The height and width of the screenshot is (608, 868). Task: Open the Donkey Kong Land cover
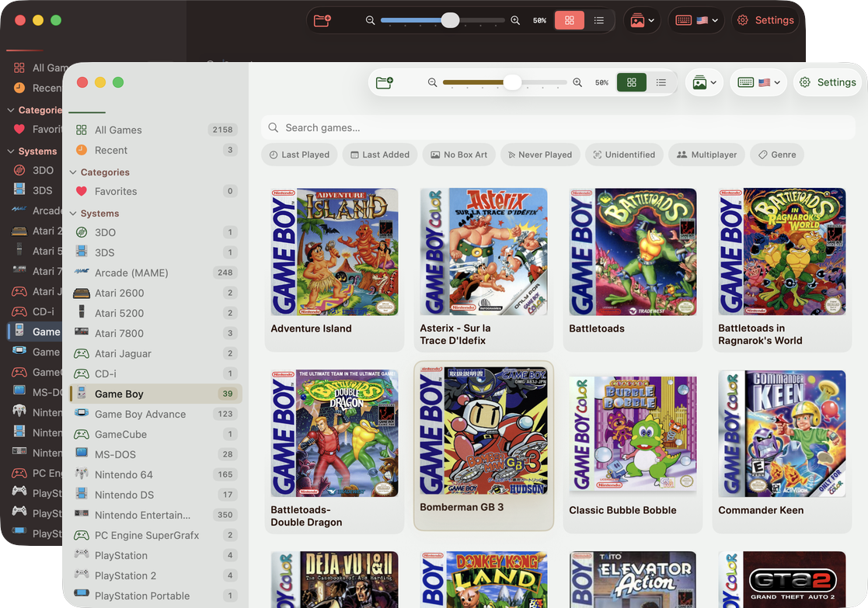tap(483, 579)
